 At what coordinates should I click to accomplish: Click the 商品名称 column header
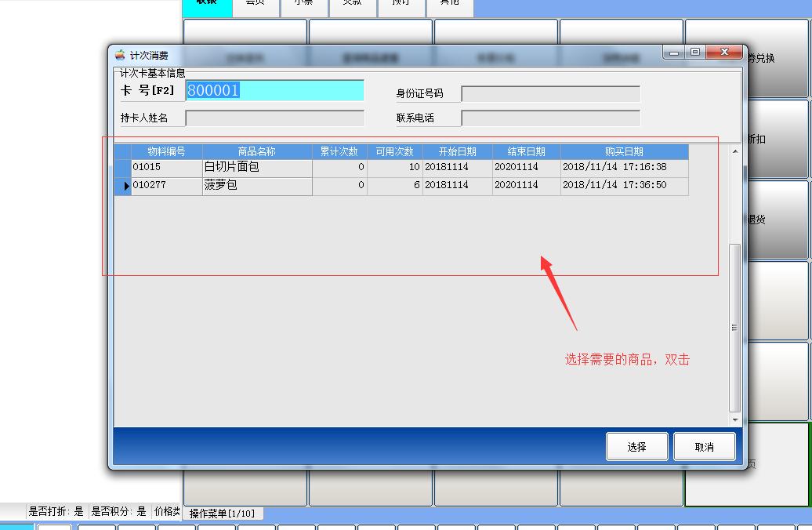click(256, 151)
